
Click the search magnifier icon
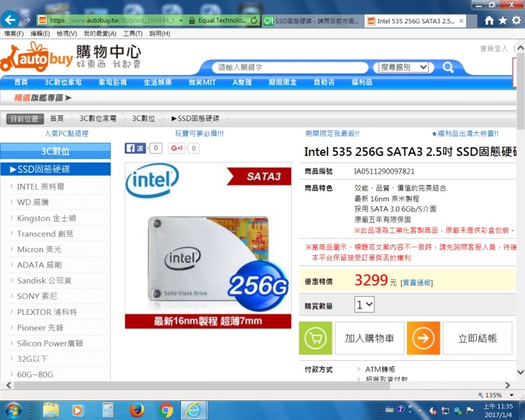pyautogui.click(x=448, y=67)
